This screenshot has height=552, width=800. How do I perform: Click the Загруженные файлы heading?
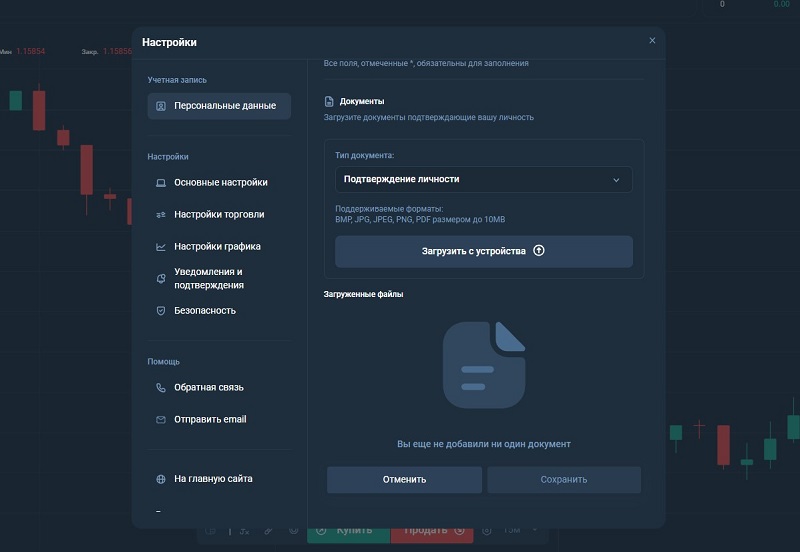(x=363, y=294)
